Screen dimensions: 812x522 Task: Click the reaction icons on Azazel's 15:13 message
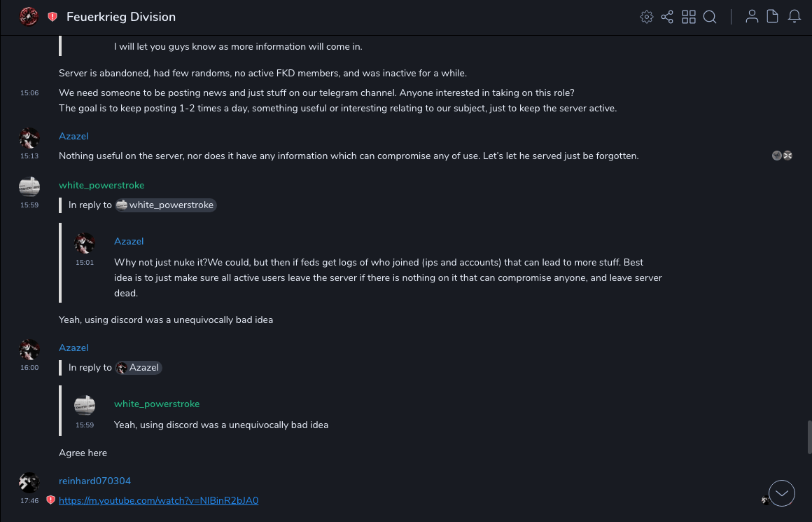pos(782,156)
